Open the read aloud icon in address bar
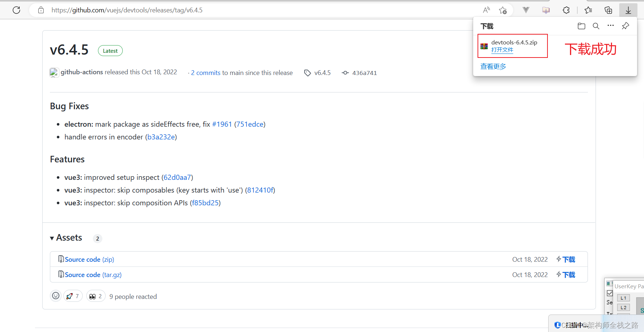The height and width of the screenshot is (332, 644). pyautogui.click(x=486, y=10)
